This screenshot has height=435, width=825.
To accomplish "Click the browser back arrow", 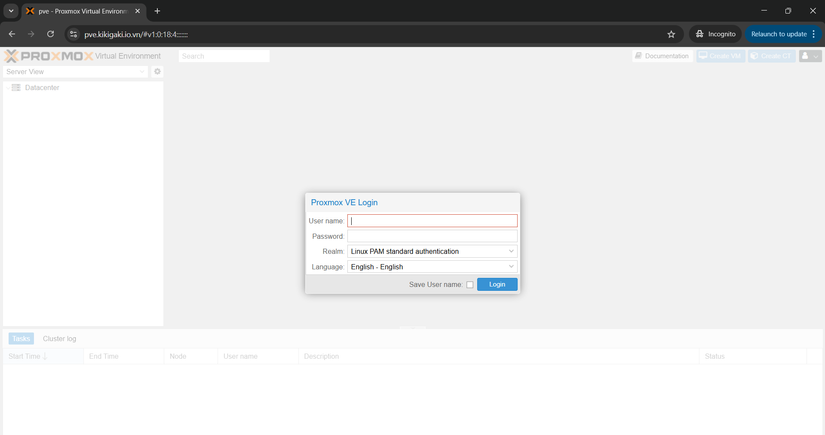I will tap(12, 34).
